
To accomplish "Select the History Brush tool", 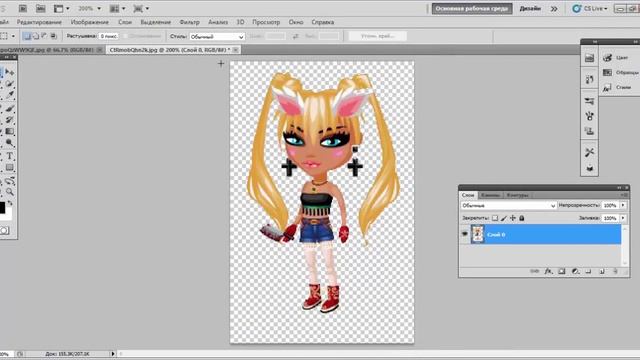I will coord(9,120).
